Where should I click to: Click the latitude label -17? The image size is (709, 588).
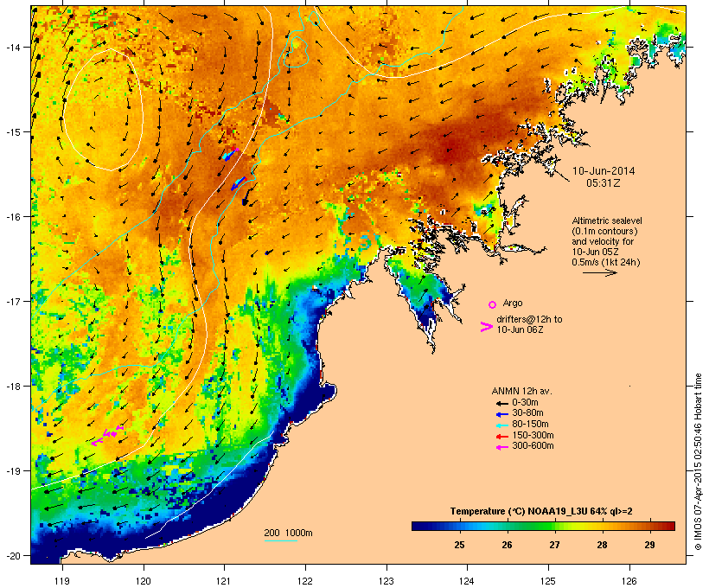point(13,301)
